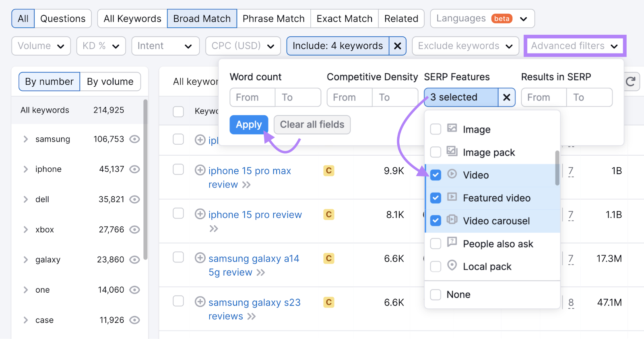Image resolution: width=644 pixels, height=339 pixels.
Task: Click the commercial intent 'C' badge beside 'iphone 15 pro review'
Action: click(328, 215)
